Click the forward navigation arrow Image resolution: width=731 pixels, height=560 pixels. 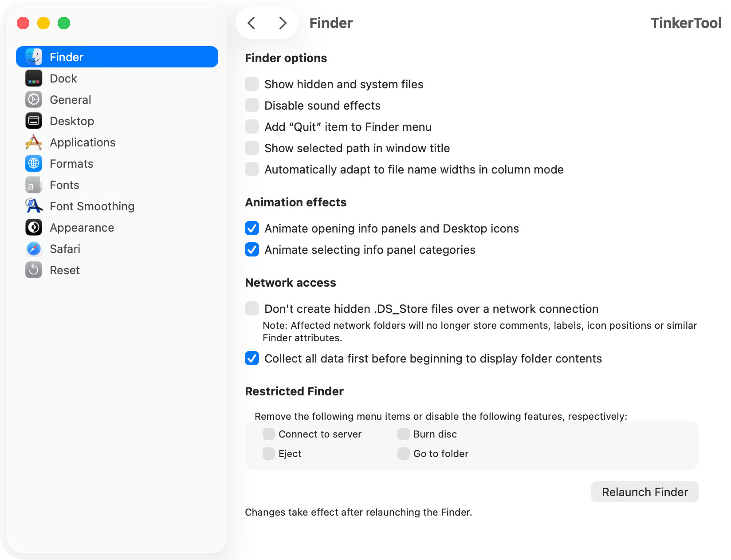pyautogui.click(x=283, y=23)
